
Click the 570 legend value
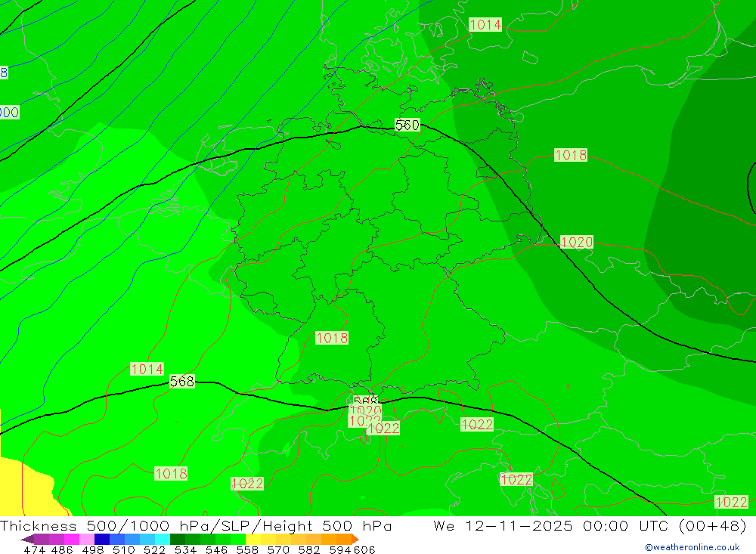click(278, 549)
